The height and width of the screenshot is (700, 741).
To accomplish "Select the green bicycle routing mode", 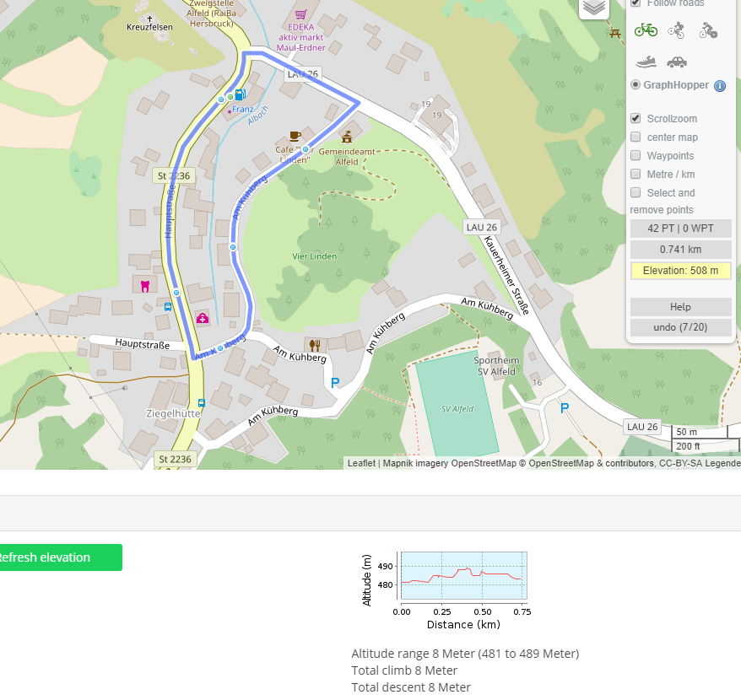I will click(646, 30).
